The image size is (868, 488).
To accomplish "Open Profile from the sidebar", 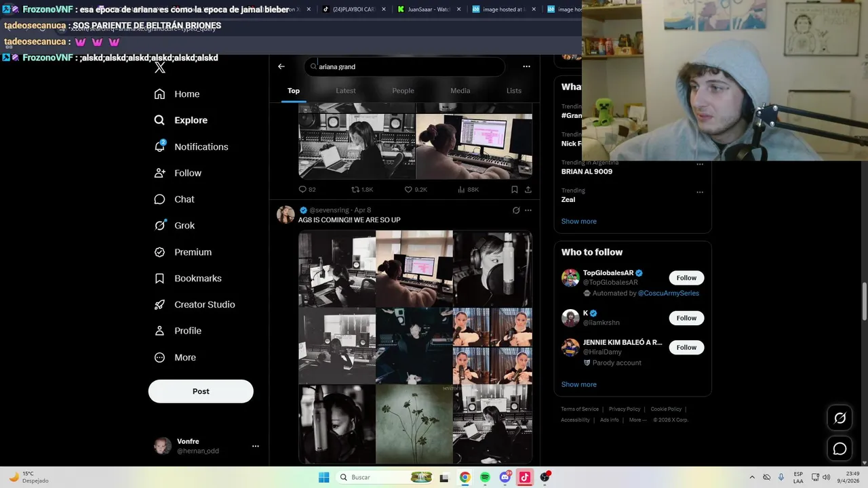I will tap(178, 331).
